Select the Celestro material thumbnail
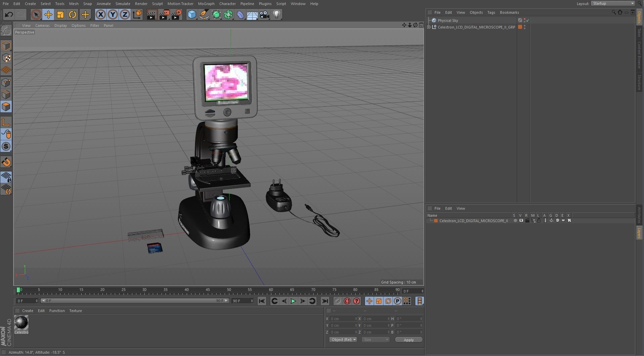 coord(21,324)
